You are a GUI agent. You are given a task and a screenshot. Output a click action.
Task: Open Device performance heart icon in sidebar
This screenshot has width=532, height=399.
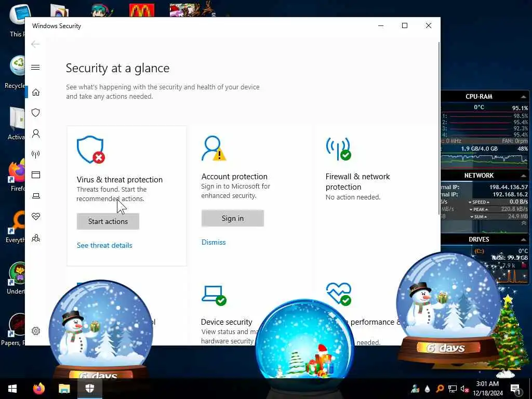click(x=36, y=217)
